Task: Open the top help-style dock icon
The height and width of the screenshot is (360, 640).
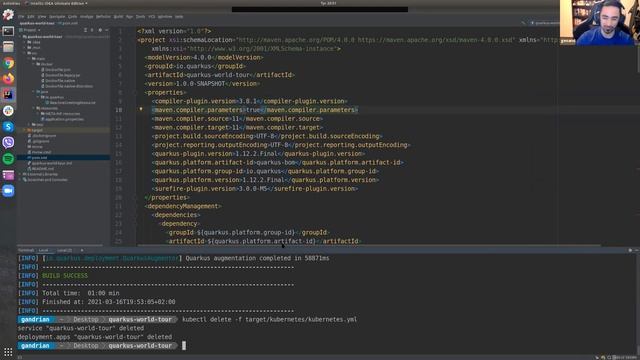Action: [8, 15]
